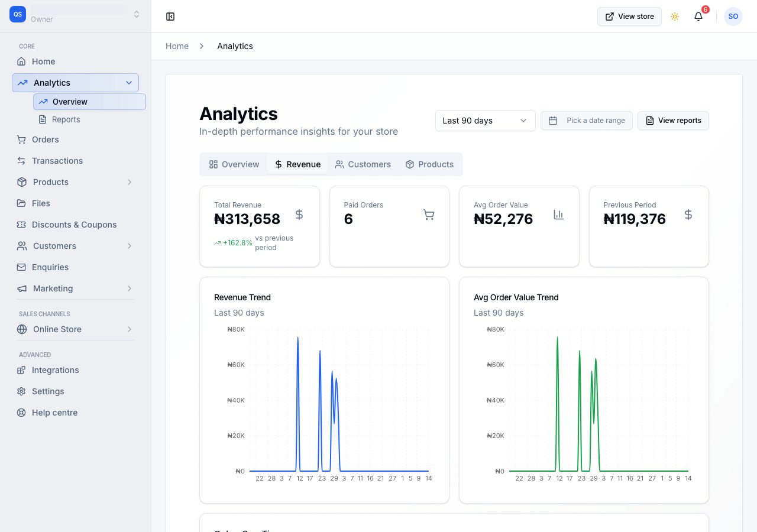Click the Products box icon in sidebar
Screen dimensions: 757x532
tap(22, 182)
